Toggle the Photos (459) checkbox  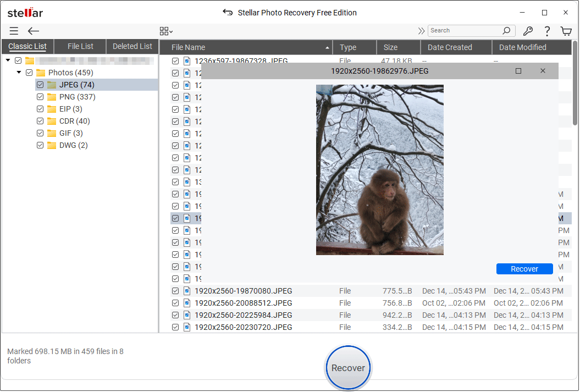29,73
